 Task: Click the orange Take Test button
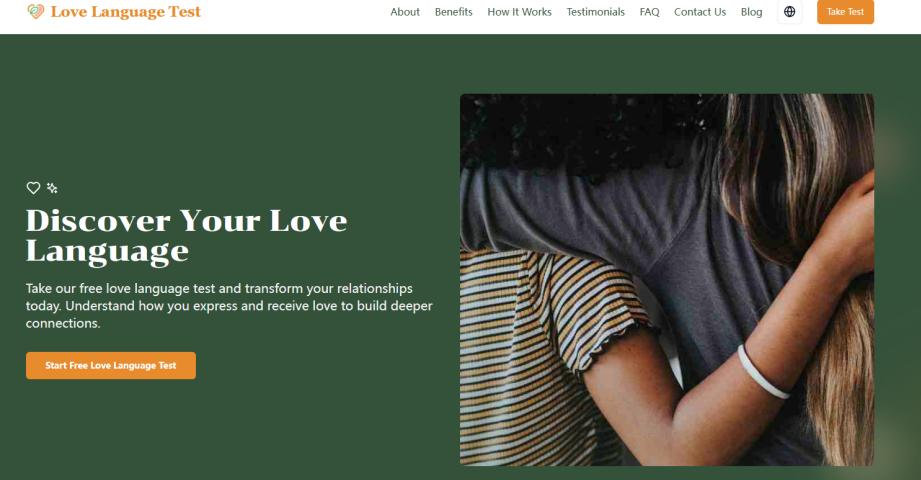click(845, 12)
